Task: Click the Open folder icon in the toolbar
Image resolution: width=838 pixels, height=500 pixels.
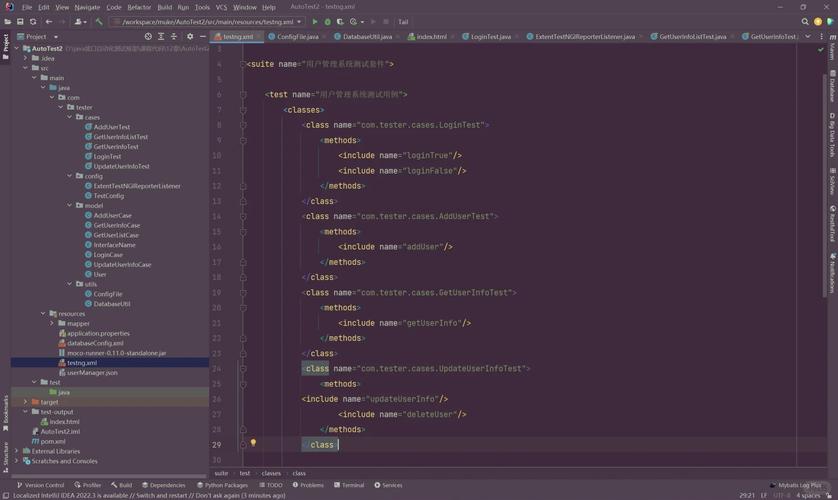Action: click(x=7, y=22)
